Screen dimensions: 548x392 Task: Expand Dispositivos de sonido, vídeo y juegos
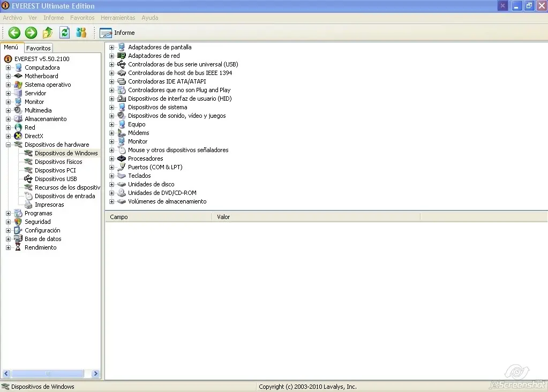click(x=111, y=116)
